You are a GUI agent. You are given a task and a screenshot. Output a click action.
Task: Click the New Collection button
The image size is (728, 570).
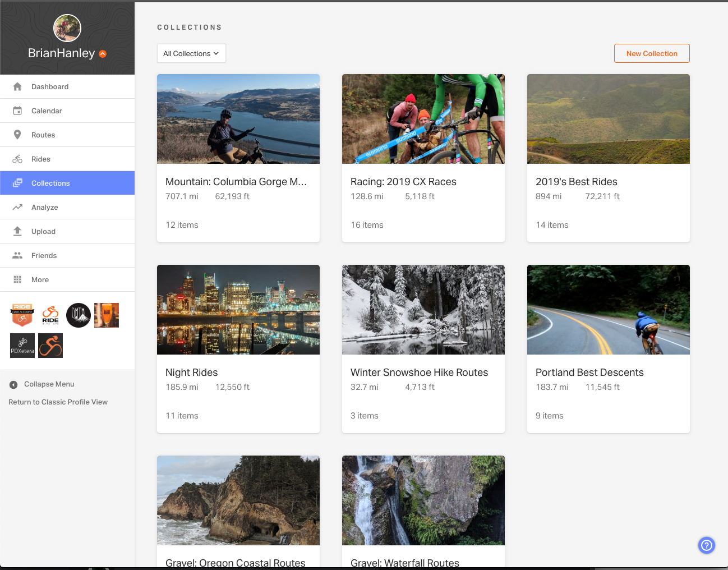[652, 53]
